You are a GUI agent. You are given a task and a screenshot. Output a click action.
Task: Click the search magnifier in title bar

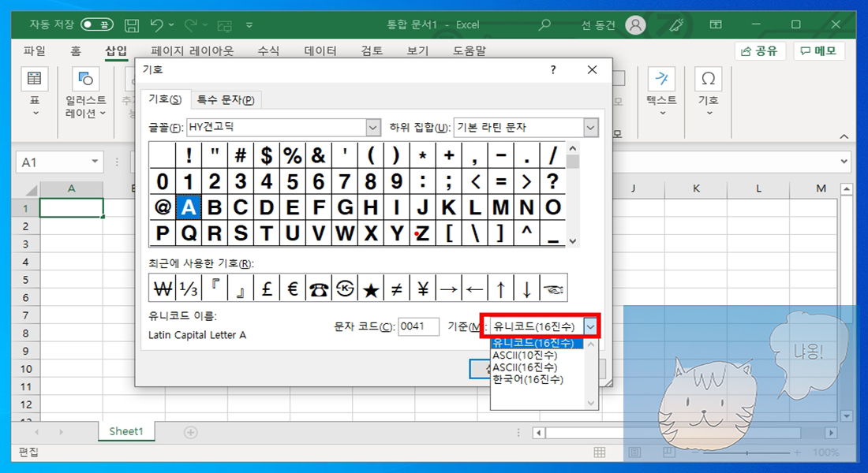(x=544, y=25)
